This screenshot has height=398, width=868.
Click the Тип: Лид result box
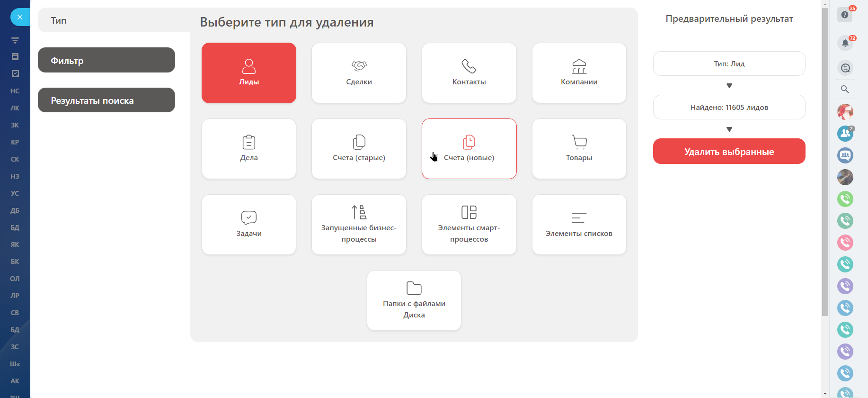(x=729, y=63)
